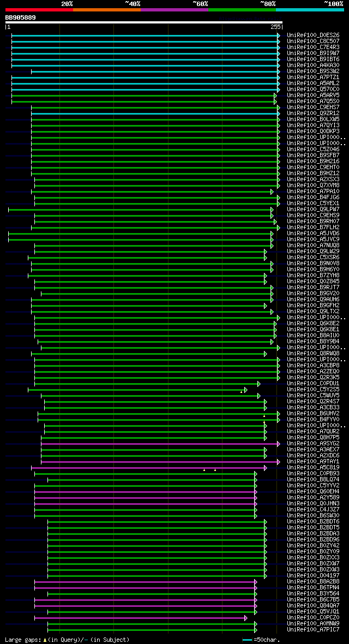The image size is (349, 644).
Task: Click label UniRef100_Q9LPW7
Action: pos(313,209)
